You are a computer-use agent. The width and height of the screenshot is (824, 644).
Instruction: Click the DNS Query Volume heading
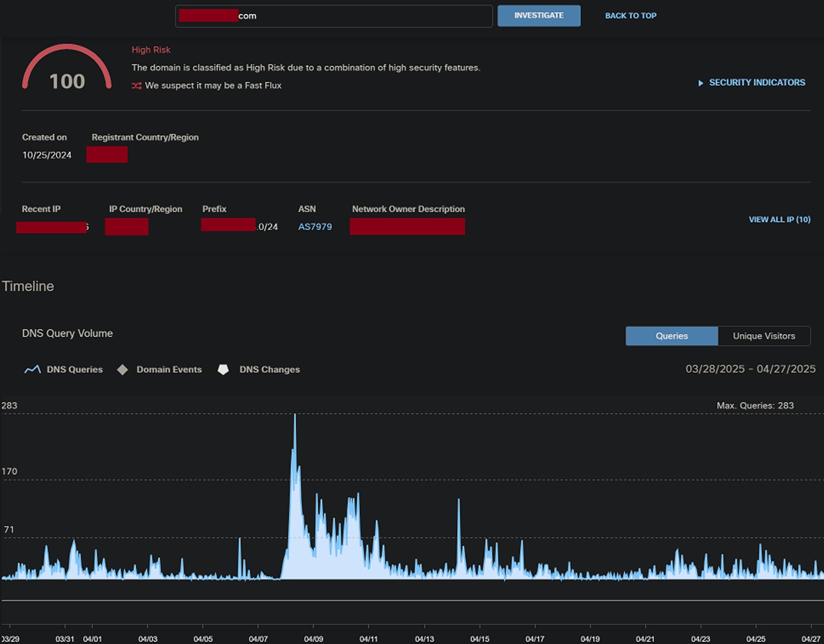[68, 333]
